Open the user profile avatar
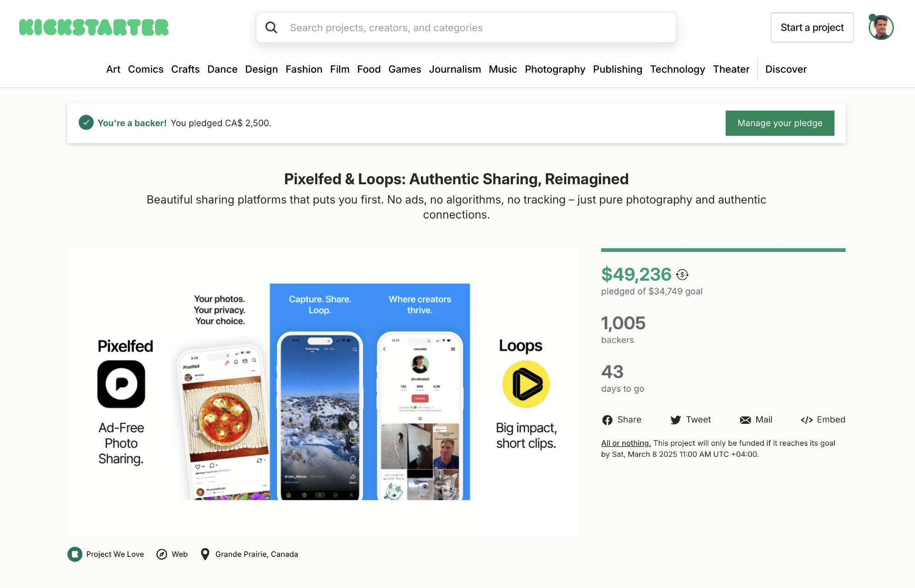This screenshot has width=915, height=588. 881,27
